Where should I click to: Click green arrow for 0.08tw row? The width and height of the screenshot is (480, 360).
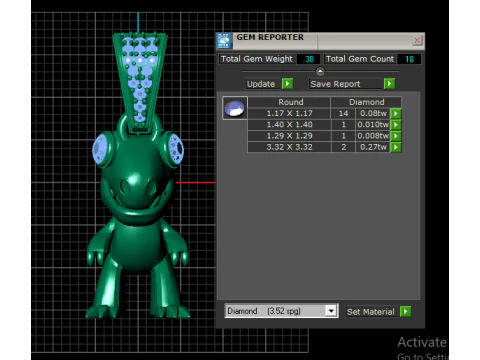pos(396,113)
